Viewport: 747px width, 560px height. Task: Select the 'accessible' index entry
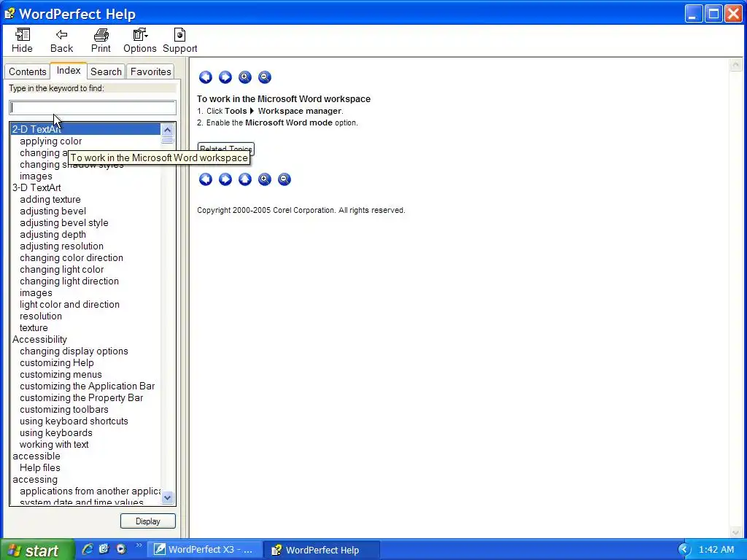pos(36,456)
